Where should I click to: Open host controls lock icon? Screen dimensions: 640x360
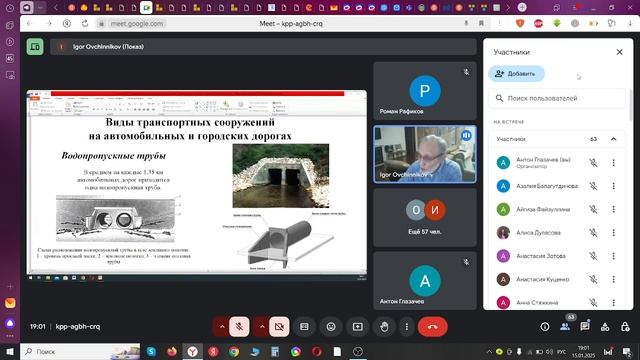[x=625, y=327]
